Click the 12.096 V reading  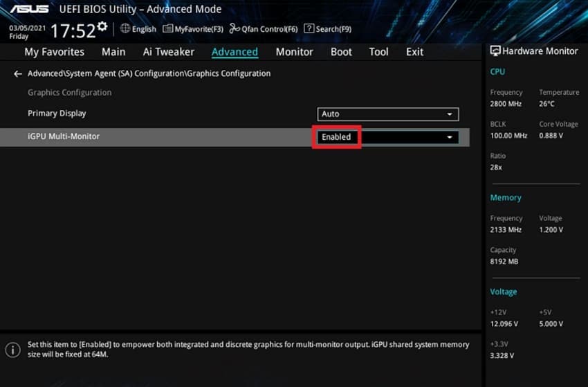pos(504,324)
